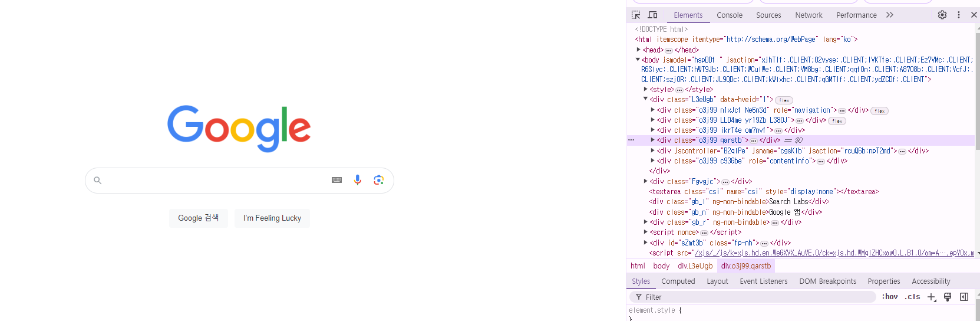The width and height of the screenshot is (980, 321).
Task: Select the Properties subtab
Action: [883, 281]
